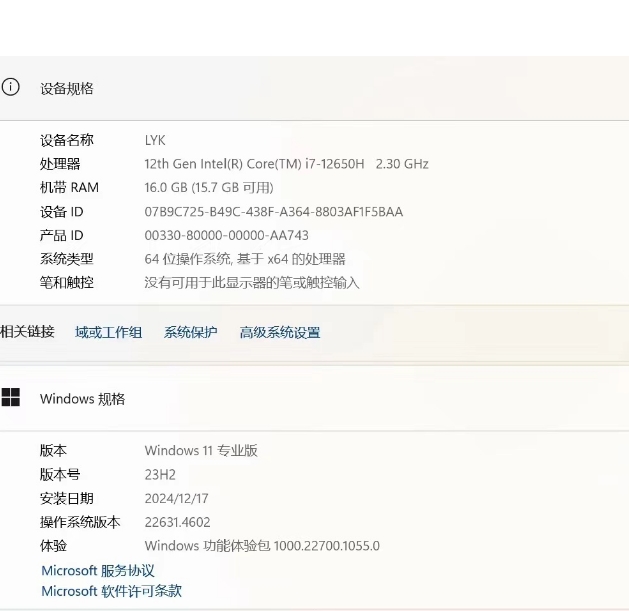Screen dimensions: 629x611
Task: Select the edition value Windows 11 专业版
Action: (x=201, y=451)
